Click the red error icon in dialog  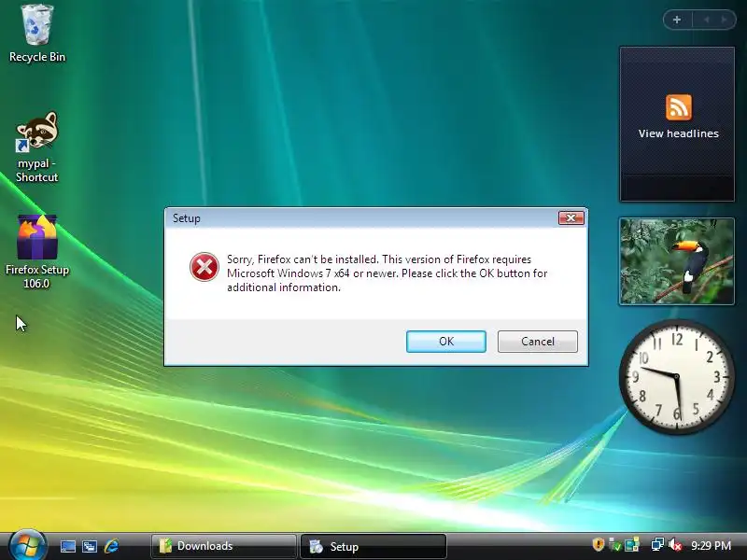[x=204, y=267]
